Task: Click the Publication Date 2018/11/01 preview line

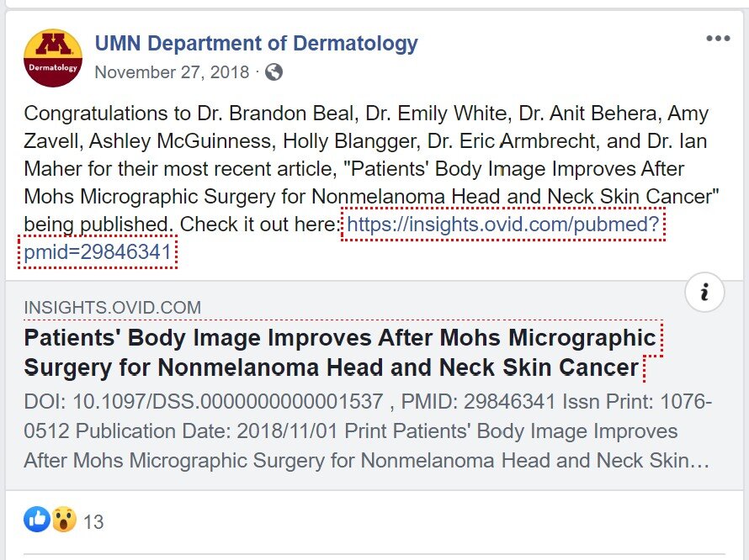Action: click(206, 431)
